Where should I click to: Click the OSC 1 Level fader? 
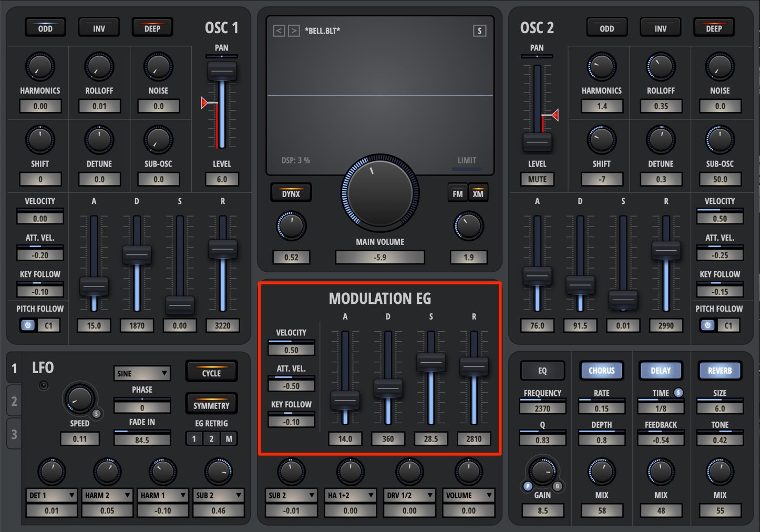[x=222, y=71]
